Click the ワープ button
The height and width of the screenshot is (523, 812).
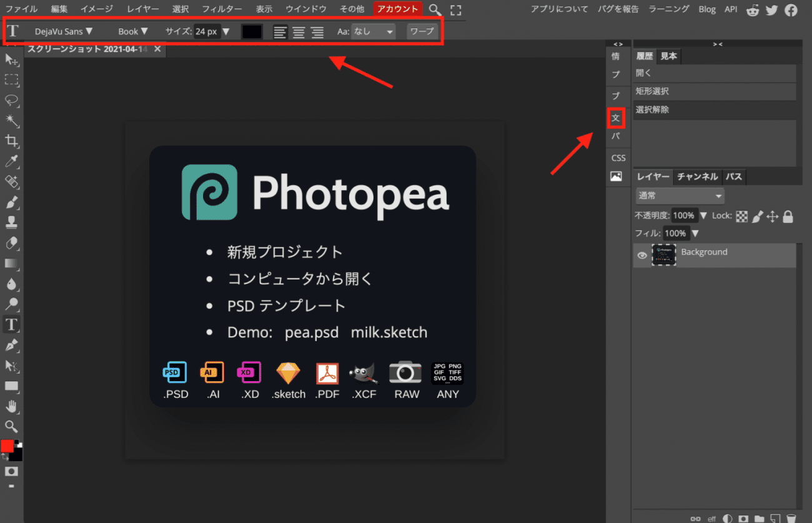[422, 31]
